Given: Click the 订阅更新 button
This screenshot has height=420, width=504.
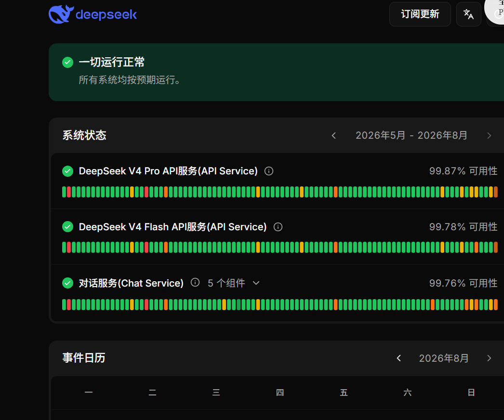Looking at the screenshot, I should point(420,14).
